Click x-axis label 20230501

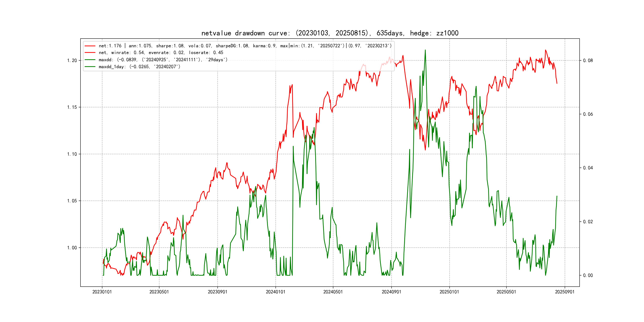click(159, 292)
